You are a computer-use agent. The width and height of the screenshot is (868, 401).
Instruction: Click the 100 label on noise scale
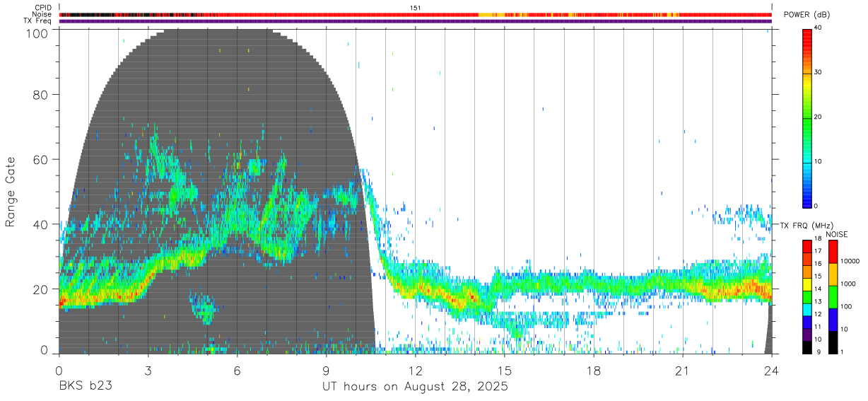click(847, 307)
